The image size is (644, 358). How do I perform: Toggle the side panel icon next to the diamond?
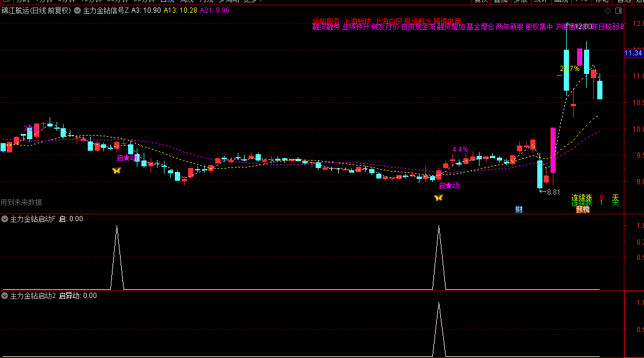click(619, 11)
